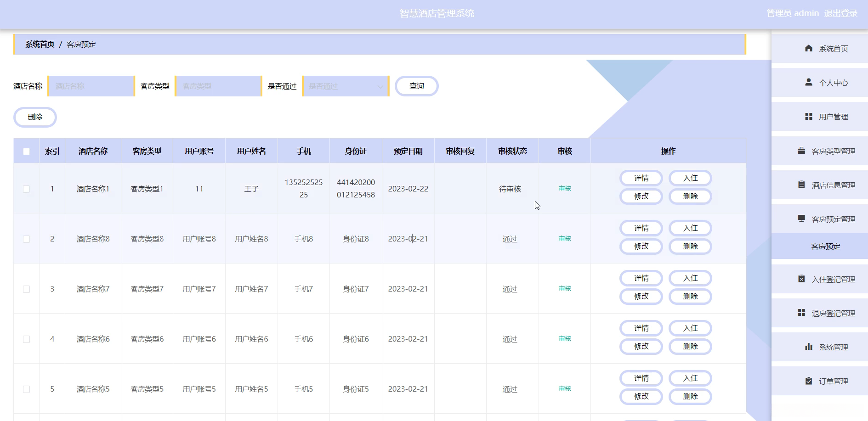Check the row for 酒店名称6
Screen dimensions: 868x421
coord(27,339)
